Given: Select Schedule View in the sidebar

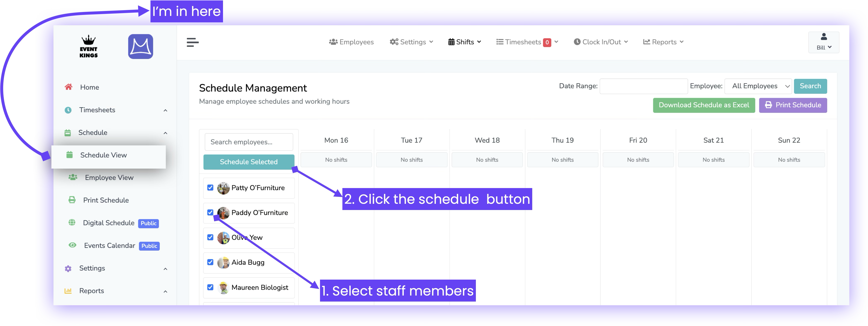Looking at the screenshot, I should [x=109, y=157].
